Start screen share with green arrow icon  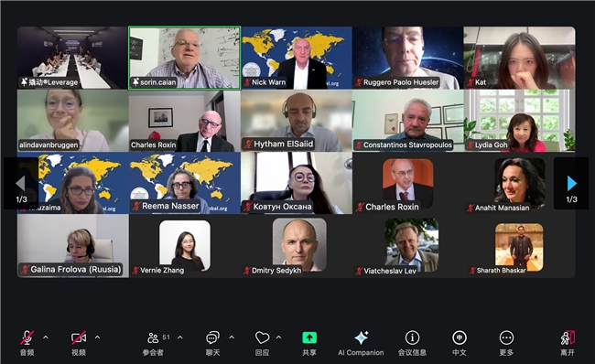309,337
